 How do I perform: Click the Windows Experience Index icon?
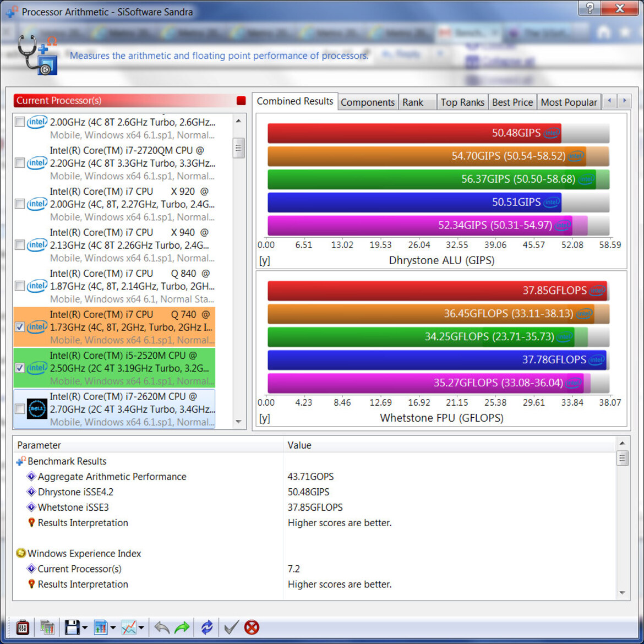coord(21,553)
